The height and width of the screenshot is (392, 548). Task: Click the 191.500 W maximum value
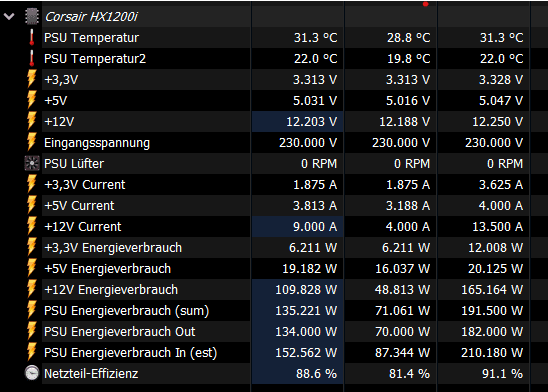tap(492, 311)
